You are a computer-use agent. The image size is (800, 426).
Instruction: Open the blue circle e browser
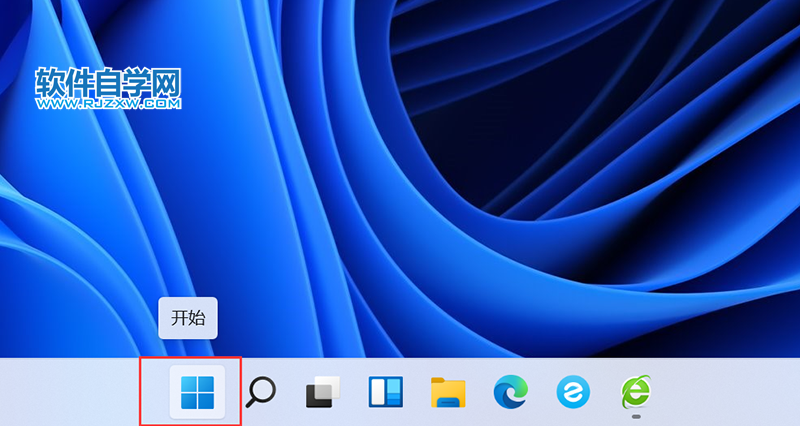point(573,392)
